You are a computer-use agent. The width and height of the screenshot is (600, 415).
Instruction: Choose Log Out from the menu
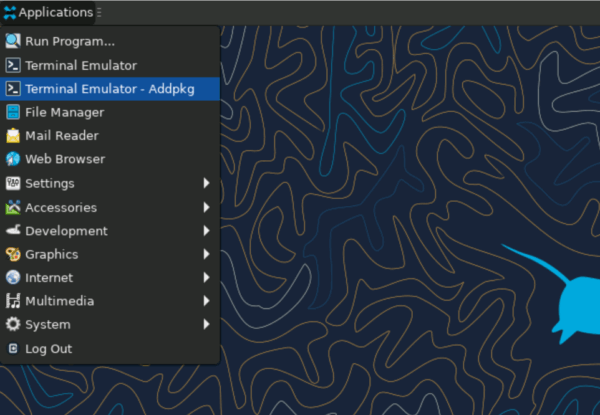tap(110, 348)
